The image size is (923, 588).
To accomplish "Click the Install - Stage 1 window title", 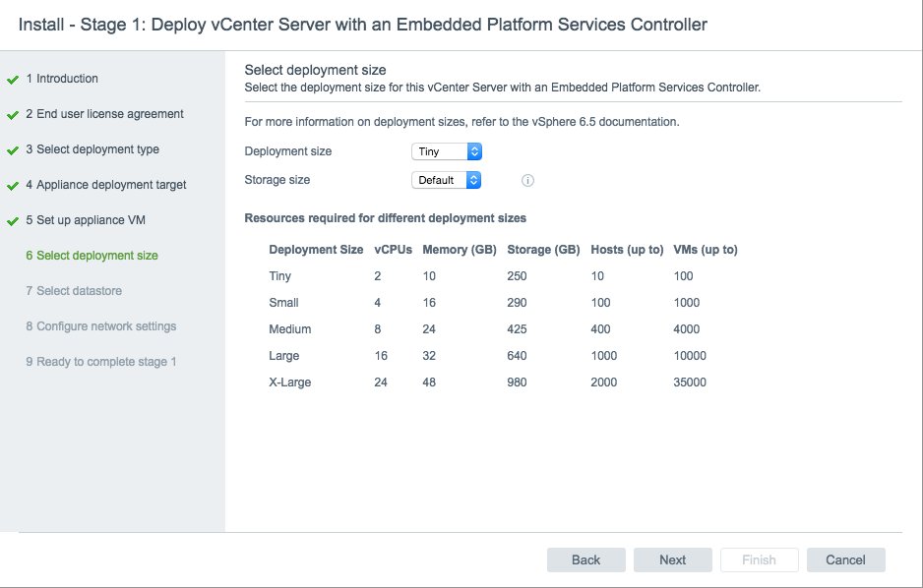I will pyautogui.click(x=362, y=25).
